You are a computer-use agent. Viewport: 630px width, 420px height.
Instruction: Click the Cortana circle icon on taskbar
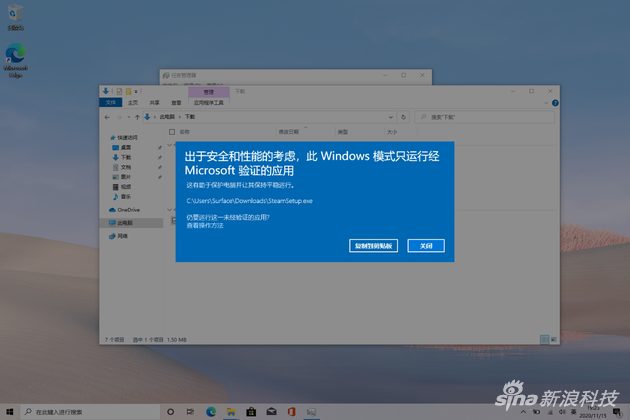[170, 412]
